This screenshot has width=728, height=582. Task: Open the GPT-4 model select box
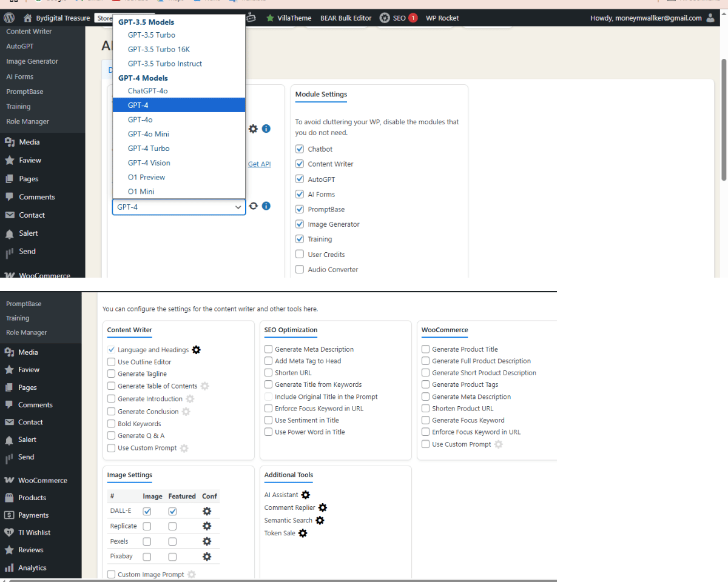179,207
